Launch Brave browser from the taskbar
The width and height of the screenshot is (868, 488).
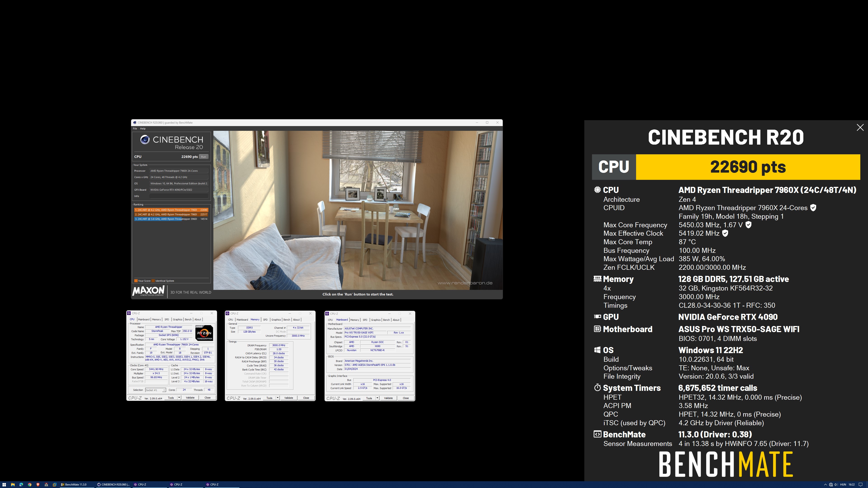pos(38,485)
